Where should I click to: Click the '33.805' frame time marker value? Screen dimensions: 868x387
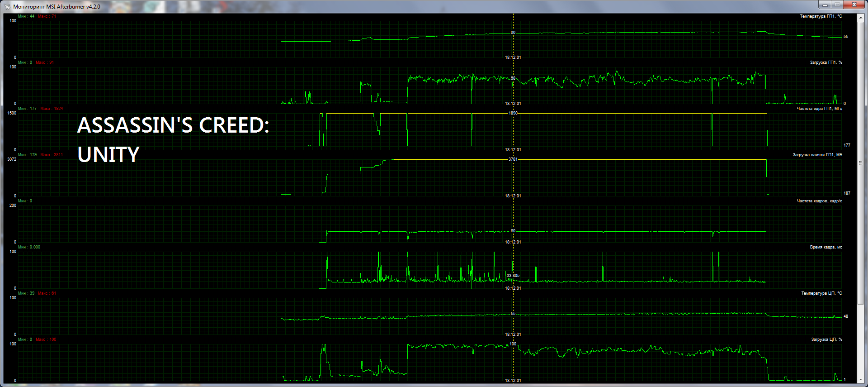(513, 276)
